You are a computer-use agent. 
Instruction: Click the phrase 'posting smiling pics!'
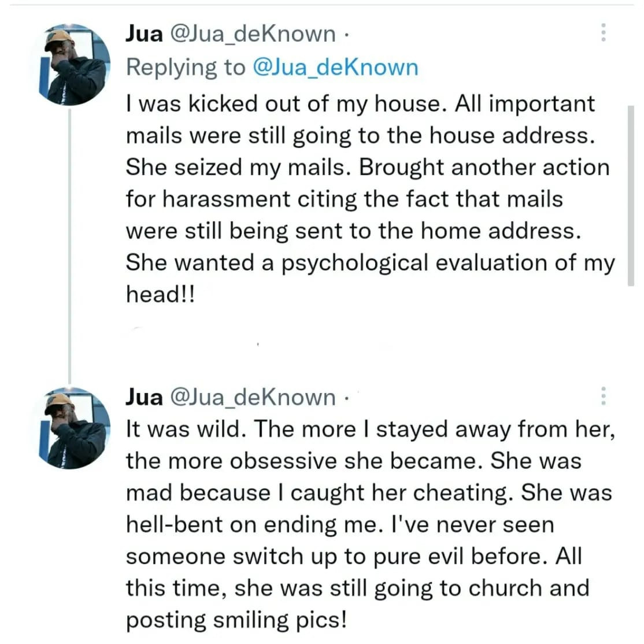tap(236, 620)
